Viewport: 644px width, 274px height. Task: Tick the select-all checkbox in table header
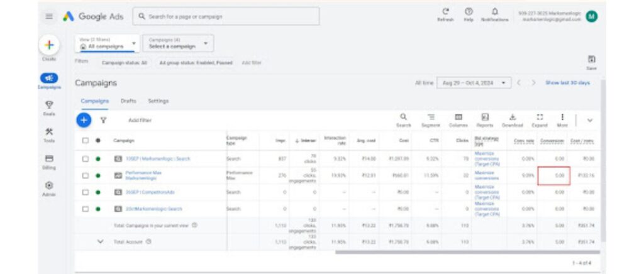coord(85,140)
